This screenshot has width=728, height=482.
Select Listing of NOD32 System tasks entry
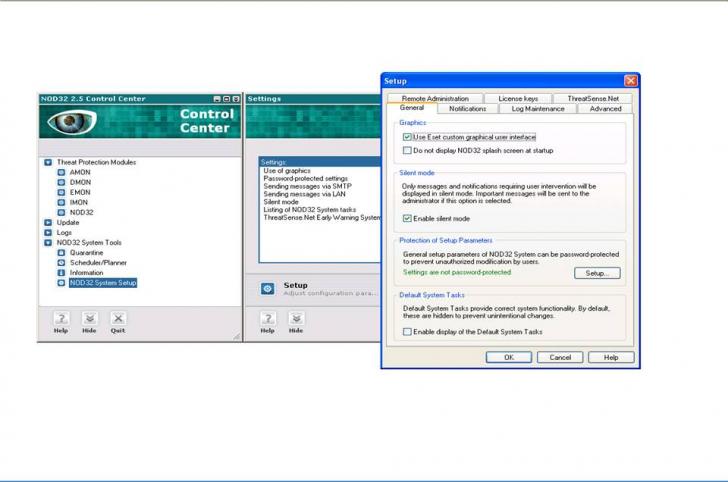[310, 210]
